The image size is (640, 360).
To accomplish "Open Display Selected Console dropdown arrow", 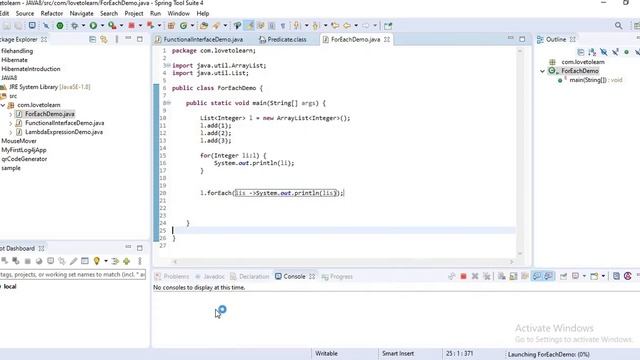I will click(584, 276).
